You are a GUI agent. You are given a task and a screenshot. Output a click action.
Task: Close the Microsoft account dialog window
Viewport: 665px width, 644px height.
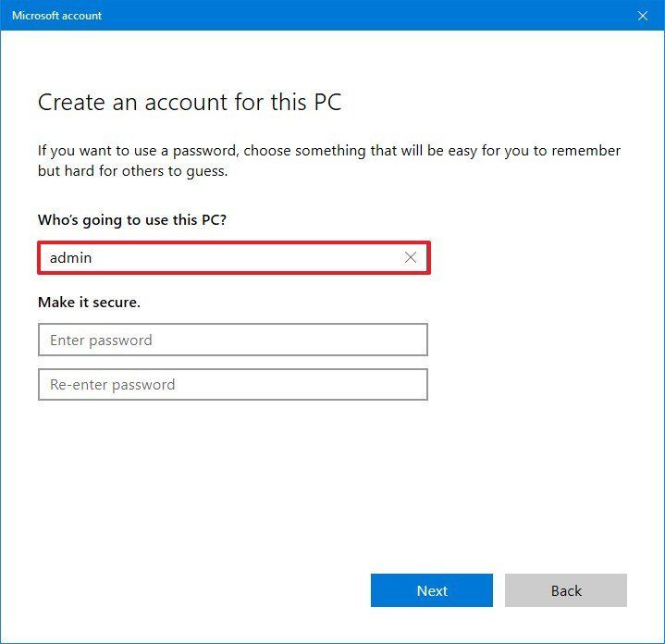click(643, 16)
